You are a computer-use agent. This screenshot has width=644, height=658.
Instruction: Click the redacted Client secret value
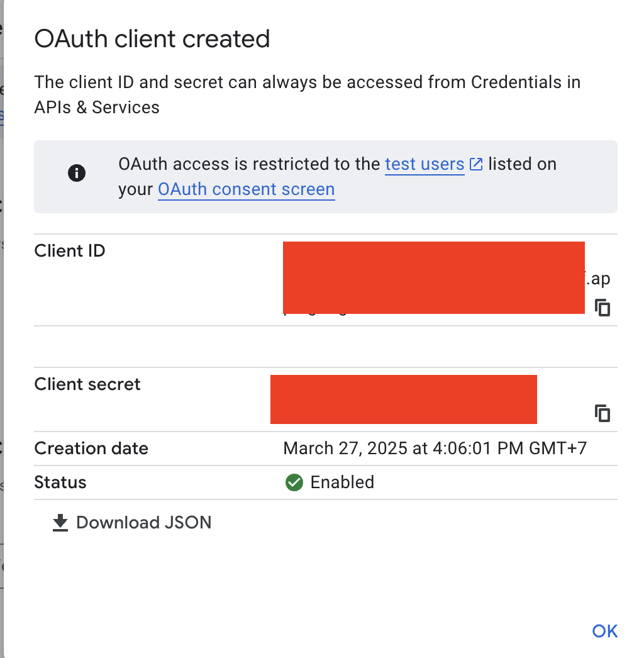click(404, 399)
